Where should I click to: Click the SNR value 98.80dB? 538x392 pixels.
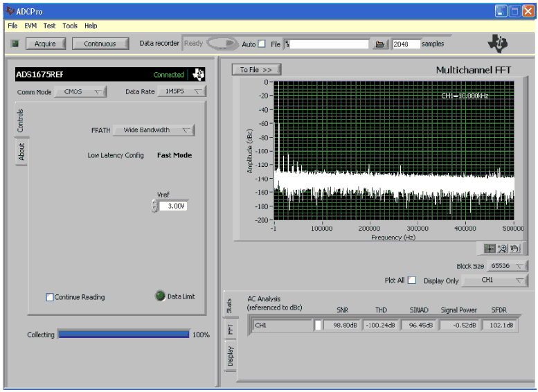tap(341, 325)
